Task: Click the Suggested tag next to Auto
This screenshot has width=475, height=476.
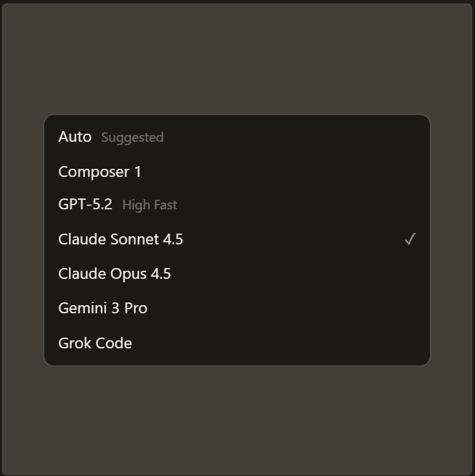Action: [x=132, y=138]
